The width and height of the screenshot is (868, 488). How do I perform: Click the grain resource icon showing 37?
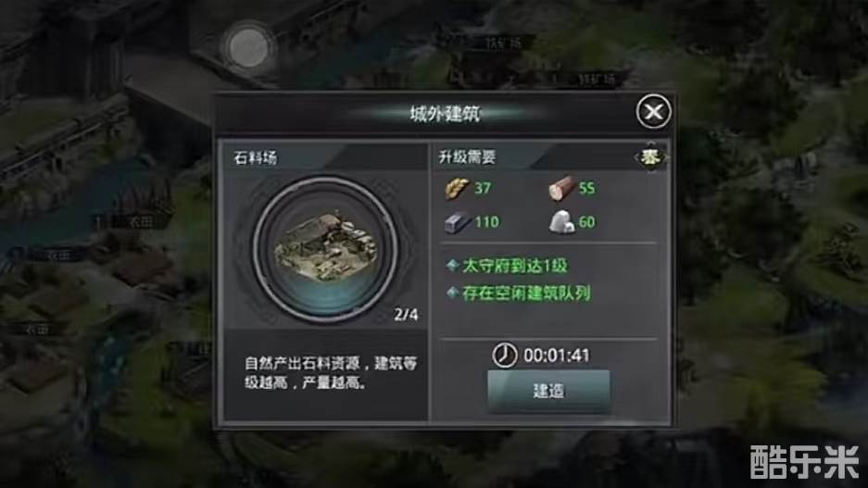click(x=458, y=189)
